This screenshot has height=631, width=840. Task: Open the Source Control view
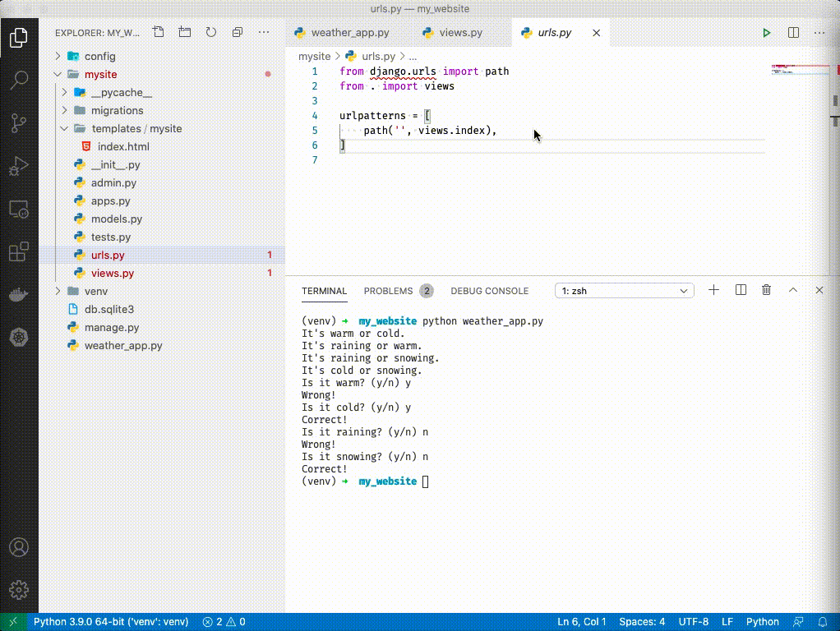pos(19,123)
